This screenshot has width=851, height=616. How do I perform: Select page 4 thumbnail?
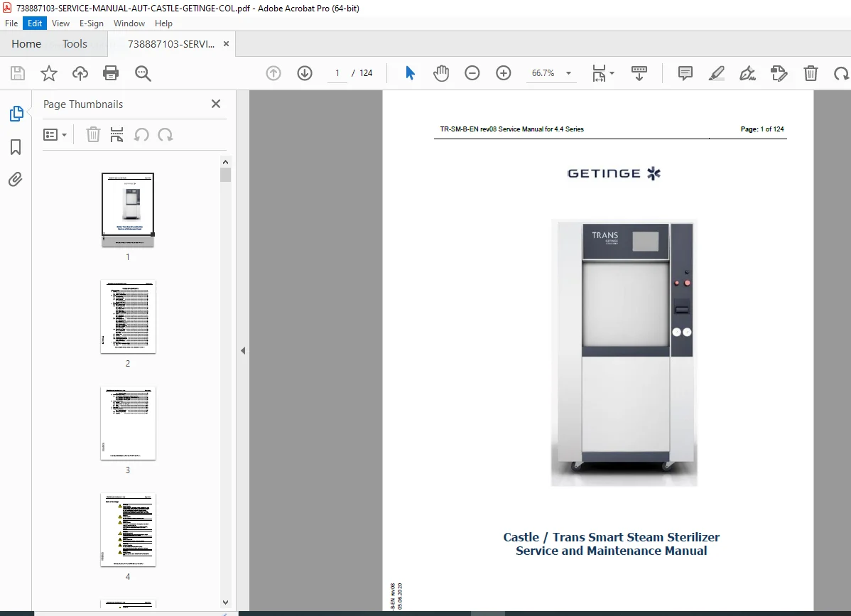coord(128,530)
